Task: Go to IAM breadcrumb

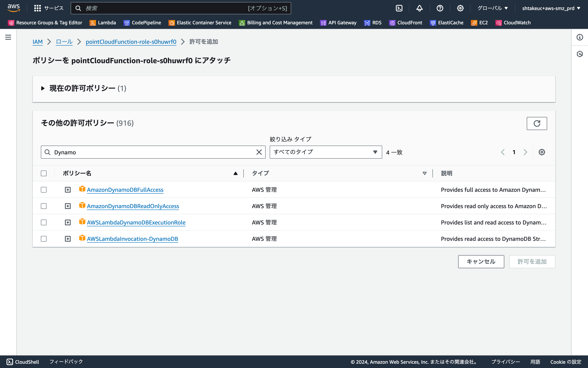Action: pos(38,42)
